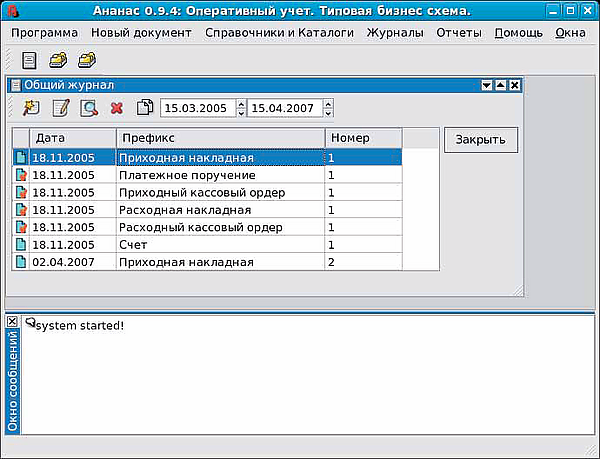Open the Окна menu

pos(570,33)
